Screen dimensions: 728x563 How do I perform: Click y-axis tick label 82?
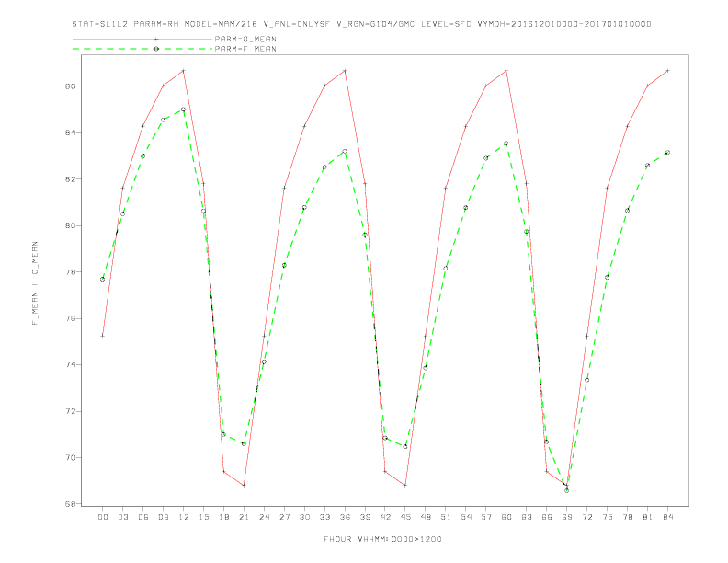point(70,178)
